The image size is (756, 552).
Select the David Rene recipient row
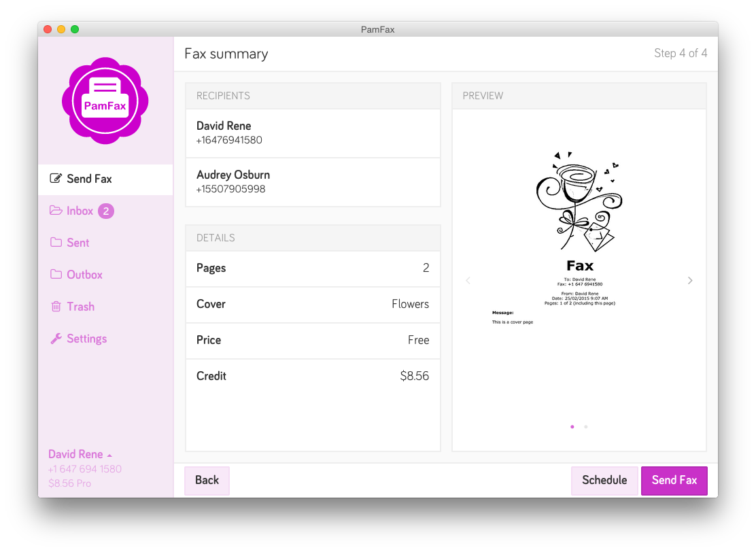313,133
